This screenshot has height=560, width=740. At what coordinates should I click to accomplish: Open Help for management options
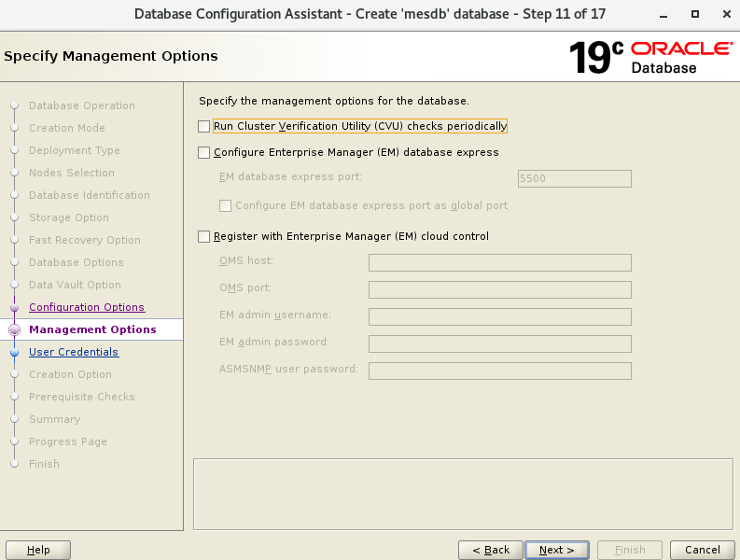pyautogui.click(x=38, y=550)
